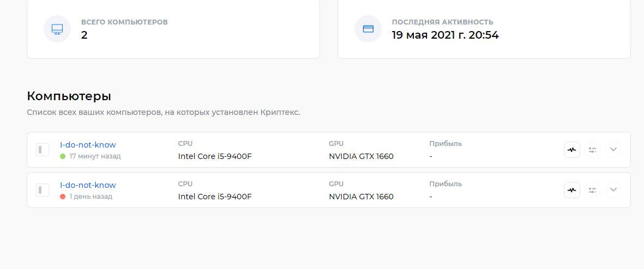Image resolution: width=644 pixels, height=269 pixels.
Task: Open the I-do-not-know link with red status
Action: coord(88,185)
